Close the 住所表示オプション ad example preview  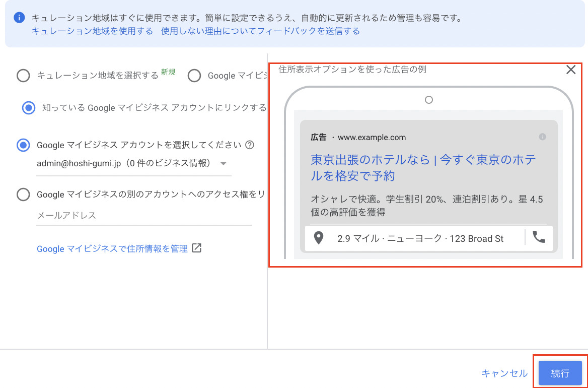pyautogui.click(x=570, y=70)
